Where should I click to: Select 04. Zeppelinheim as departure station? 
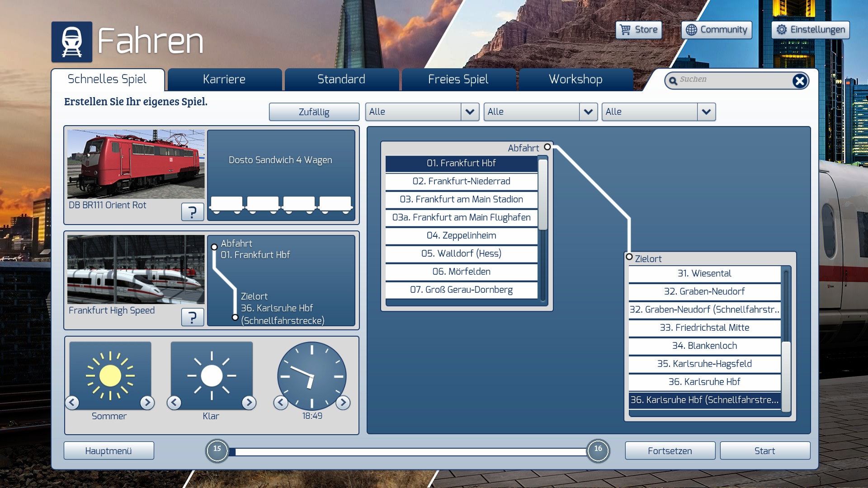[461, 235]
